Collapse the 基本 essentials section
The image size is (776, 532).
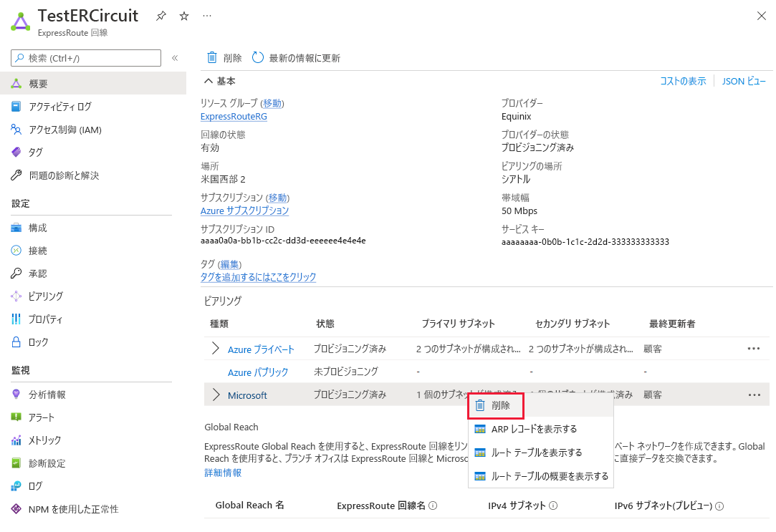point(220,81)
